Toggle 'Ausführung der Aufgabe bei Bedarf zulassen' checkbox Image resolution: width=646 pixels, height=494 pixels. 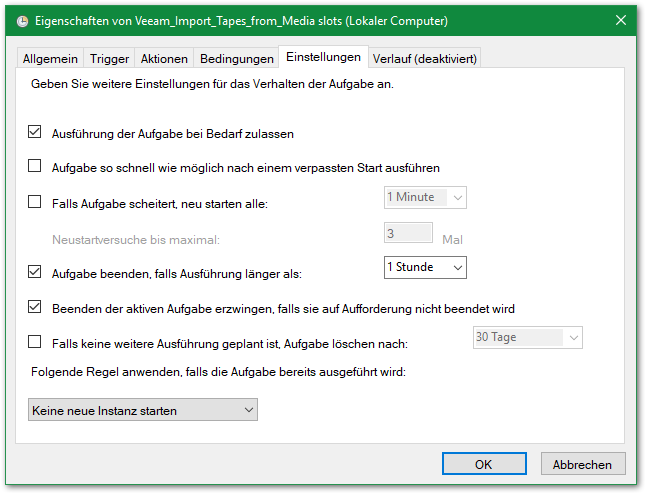pyautogui.click(x=35, y=133)
